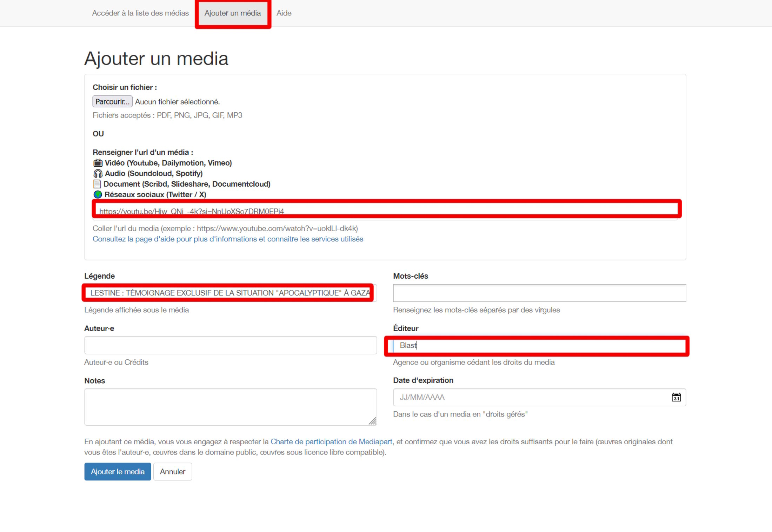Focus the media URL input field
Viewport: 772px width, 532px height.
point(385,211)
